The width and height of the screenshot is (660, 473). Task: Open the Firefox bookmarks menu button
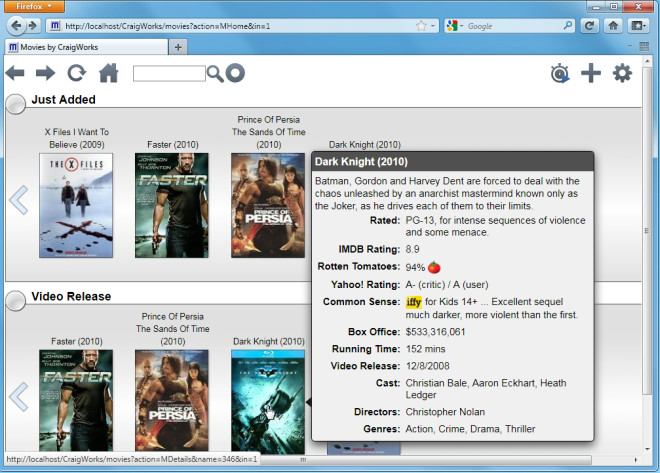(x=638, y=26)
